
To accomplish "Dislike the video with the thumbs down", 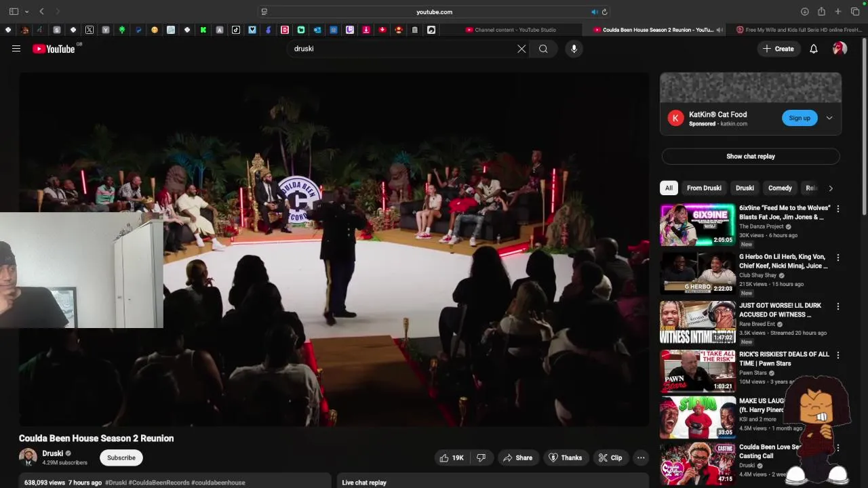I will 481,457.
